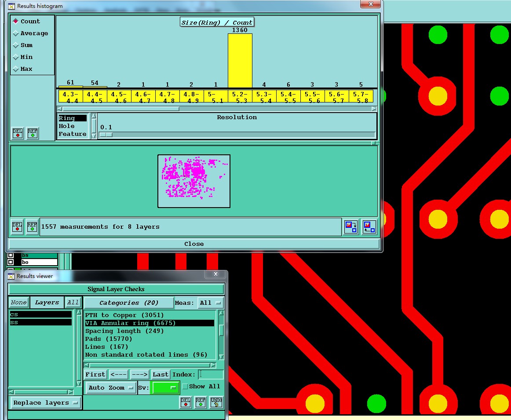
Task: Click REF icon under histogram options
Action: [x=33, y=133]
